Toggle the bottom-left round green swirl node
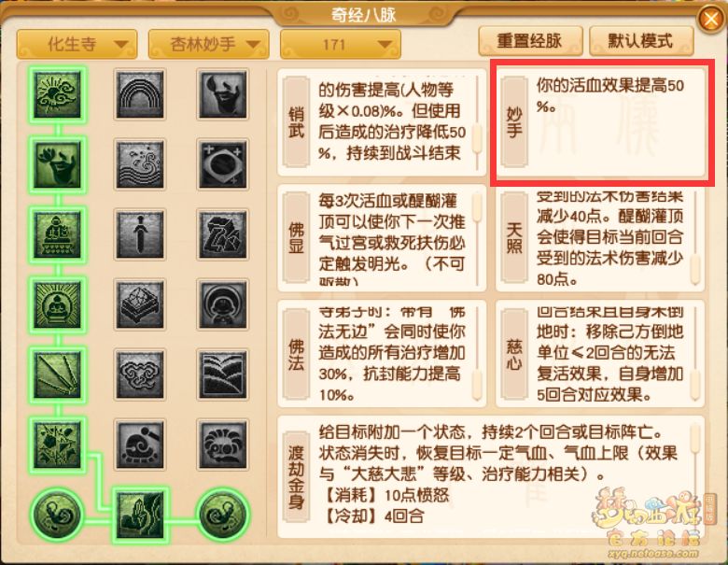This screenshot has width=728, height=565. (x=58, y=515)
